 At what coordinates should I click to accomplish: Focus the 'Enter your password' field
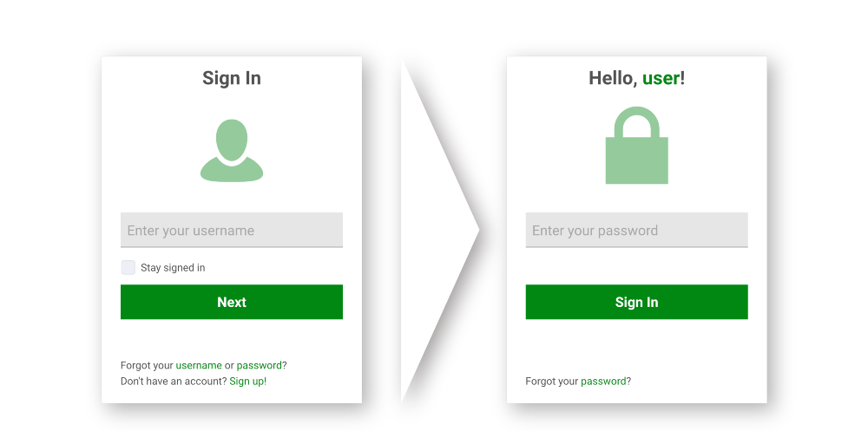(636, 231)
